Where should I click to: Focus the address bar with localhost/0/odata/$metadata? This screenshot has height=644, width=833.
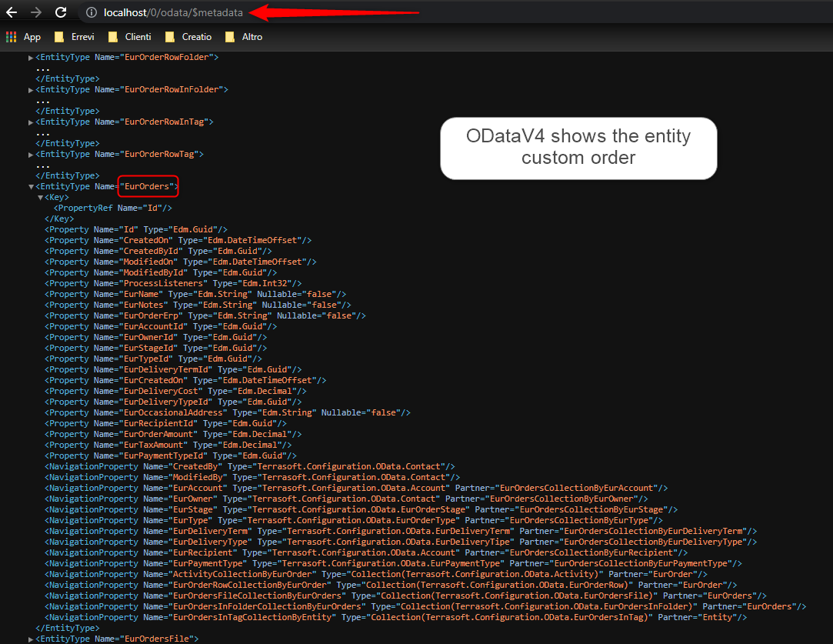click(173, 12)
